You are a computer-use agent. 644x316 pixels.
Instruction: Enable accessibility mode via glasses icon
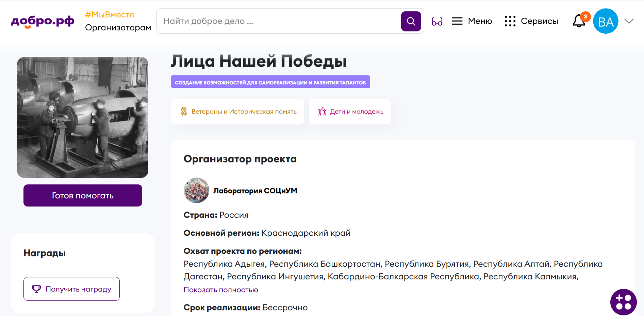point(437,21)
